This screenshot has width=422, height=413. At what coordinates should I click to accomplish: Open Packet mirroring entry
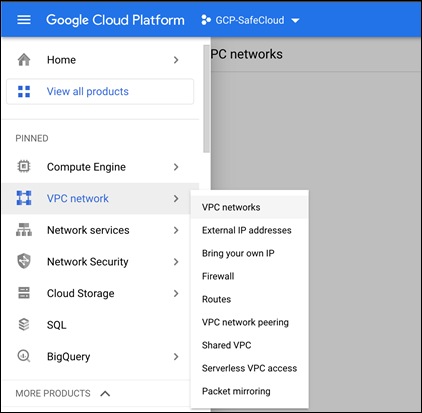point(249,391)
